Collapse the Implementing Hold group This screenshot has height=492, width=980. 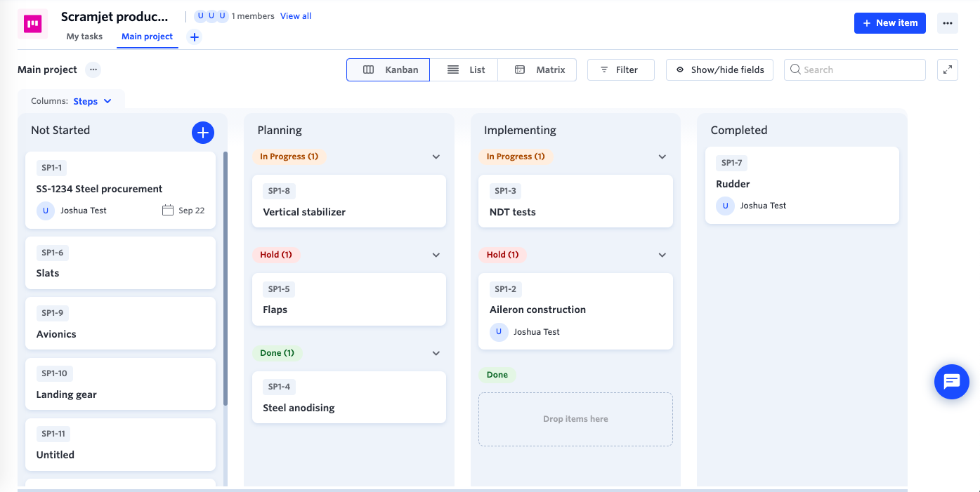[662, 255]
